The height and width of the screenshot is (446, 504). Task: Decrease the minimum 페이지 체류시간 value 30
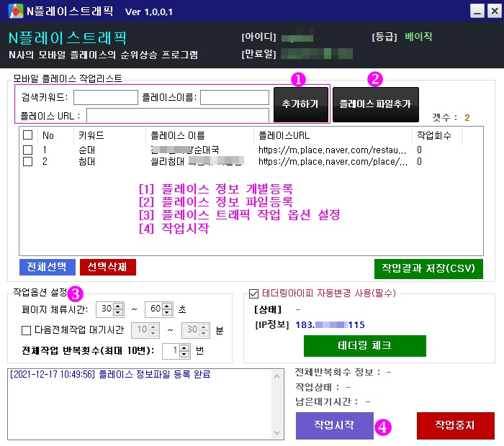(x=118, y=312)
